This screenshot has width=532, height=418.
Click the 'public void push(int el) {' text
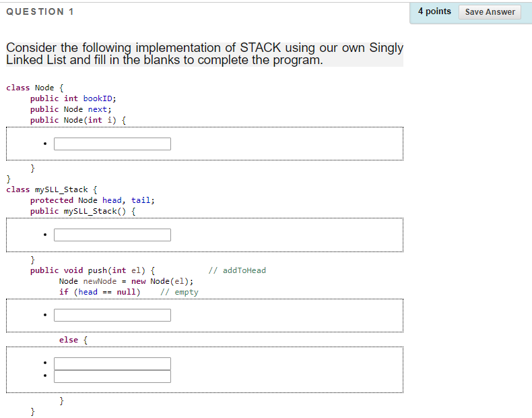click(x=93, y=270)
